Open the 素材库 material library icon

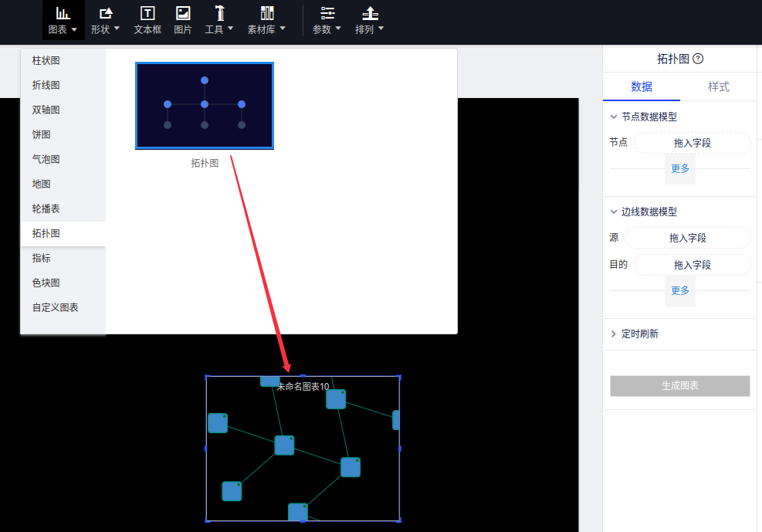point(267,13)
